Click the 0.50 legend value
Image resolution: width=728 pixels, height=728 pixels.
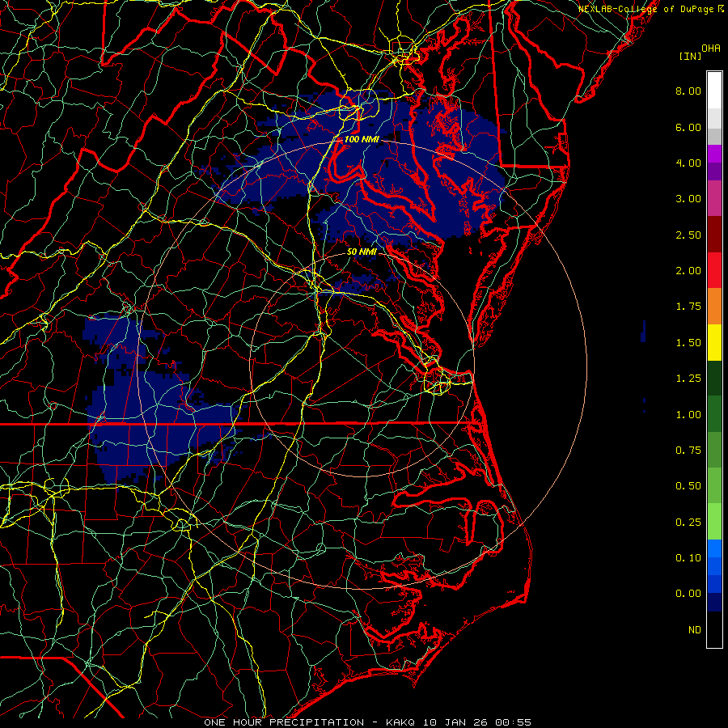[x=688, y=486]
